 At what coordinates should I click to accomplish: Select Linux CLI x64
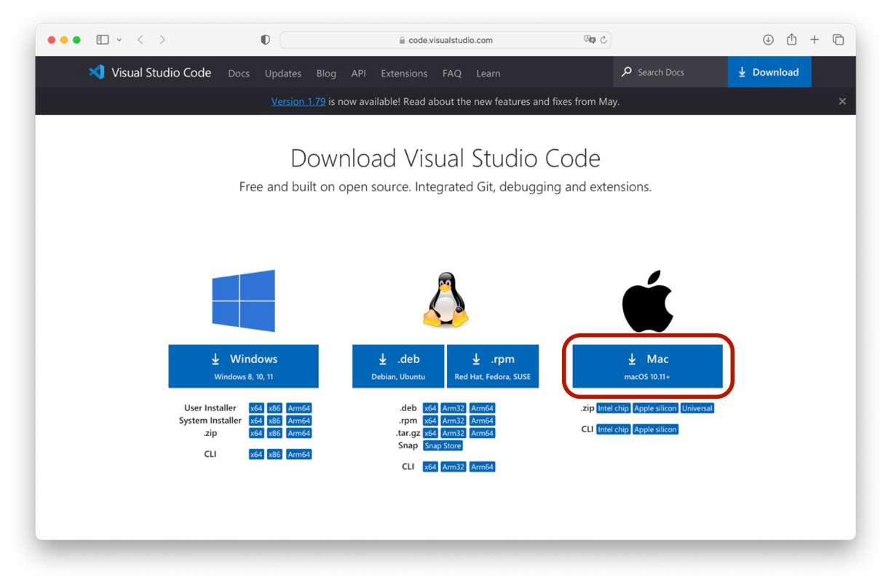[430, 466]
